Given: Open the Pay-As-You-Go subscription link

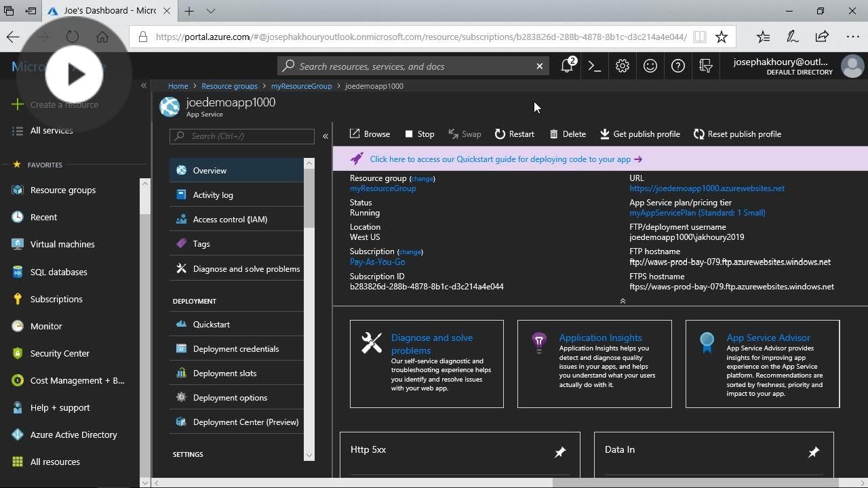Looking at the screenshot, I should click(x=377, y=262).
